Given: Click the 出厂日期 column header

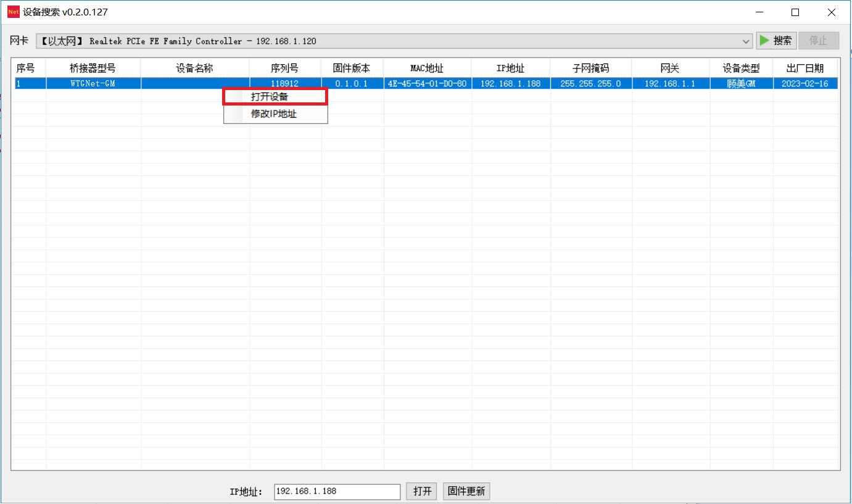Looking at the screenshot, I should click(x=804, y=68).
